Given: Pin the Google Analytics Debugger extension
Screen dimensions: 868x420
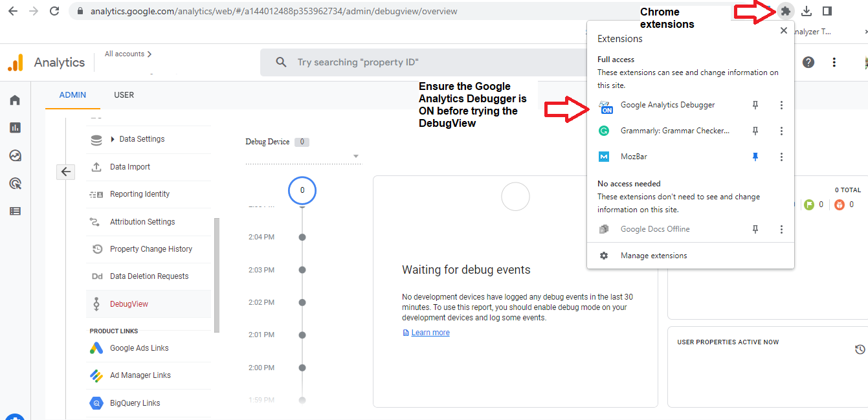Looking at the screenshot, I should 755,105.
